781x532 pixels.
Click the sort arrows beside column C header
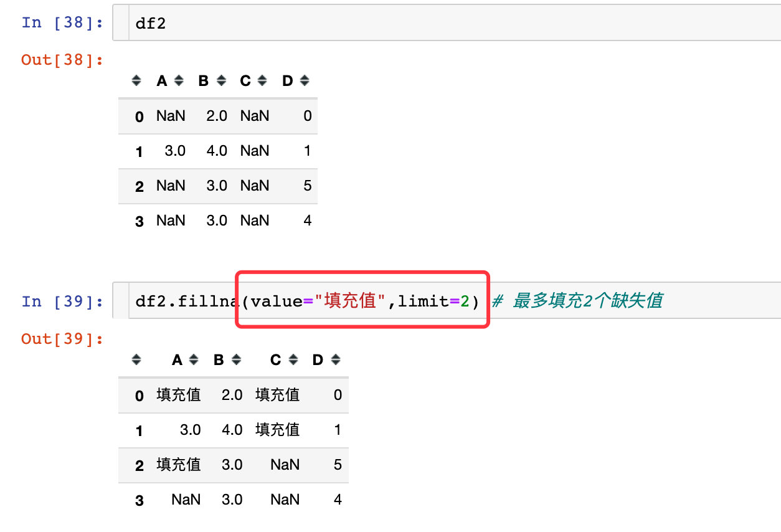[262, 80]
